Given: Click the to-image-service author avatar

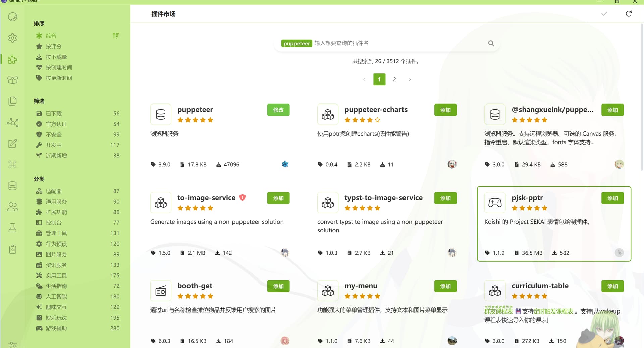Looking at the screenshot, I should click(x=285, y=253).
